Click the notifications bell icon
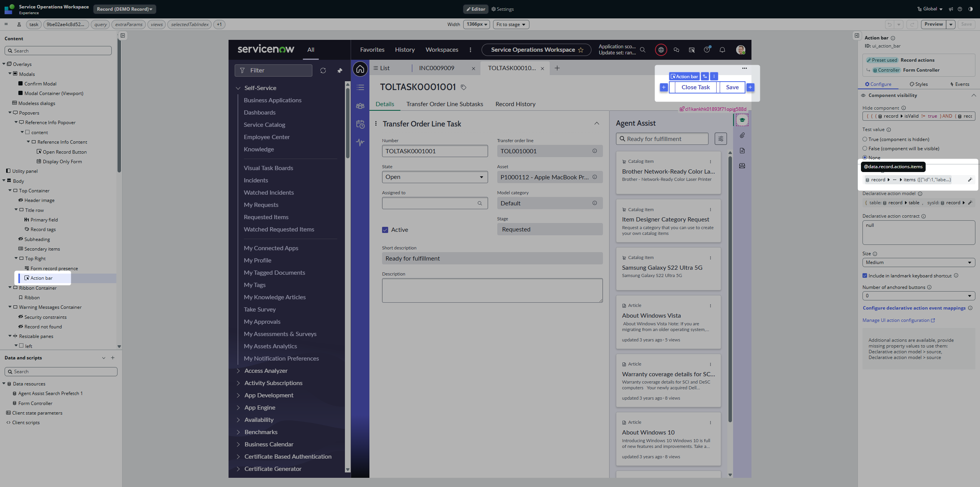Viewport: 980px width, 487px height. (x=722, y=50)
